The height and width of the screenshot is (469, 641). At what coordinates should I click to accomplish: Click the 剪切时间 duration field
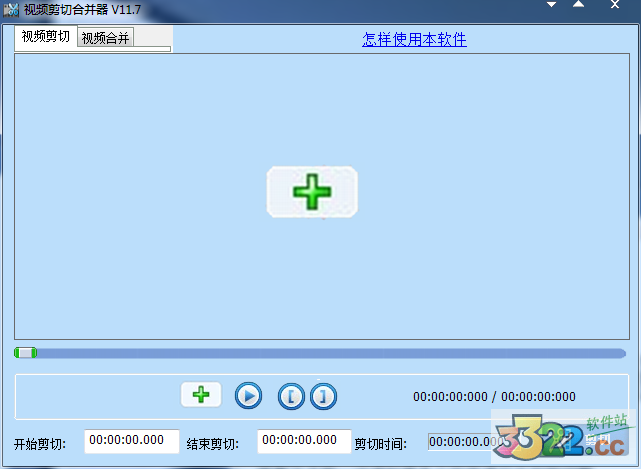coord(464,442)
